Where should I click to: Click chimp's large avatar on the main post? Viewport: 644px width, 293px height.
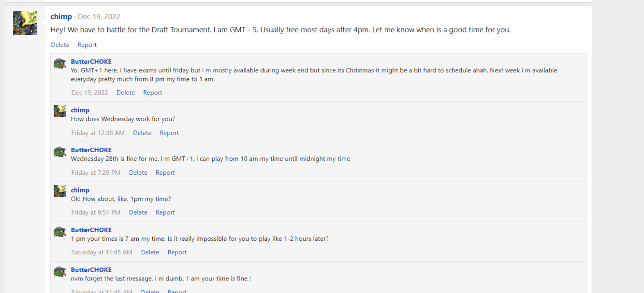(25, 23)
